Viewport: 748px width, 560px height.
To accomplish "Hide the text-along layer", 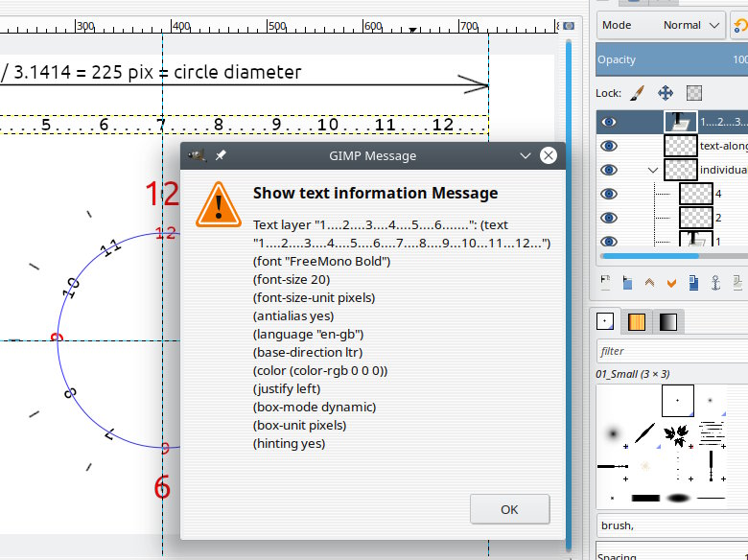I will (x=609, y=146).
